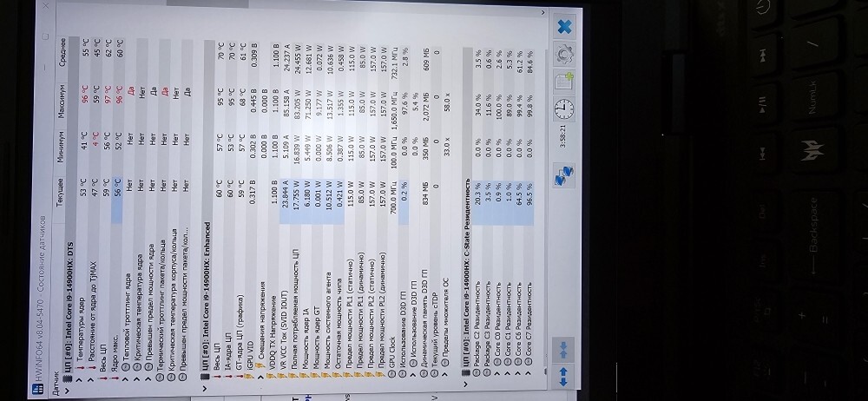Expand the Температуры ядер row
This screenshot has width=868, height=401.
point(79,378)
